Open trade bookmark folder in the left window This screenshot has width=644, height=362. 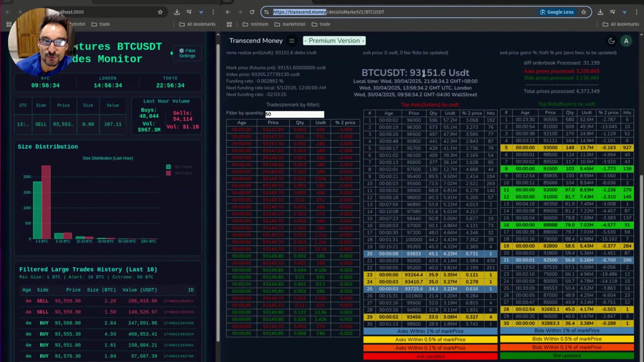[100, 24]
